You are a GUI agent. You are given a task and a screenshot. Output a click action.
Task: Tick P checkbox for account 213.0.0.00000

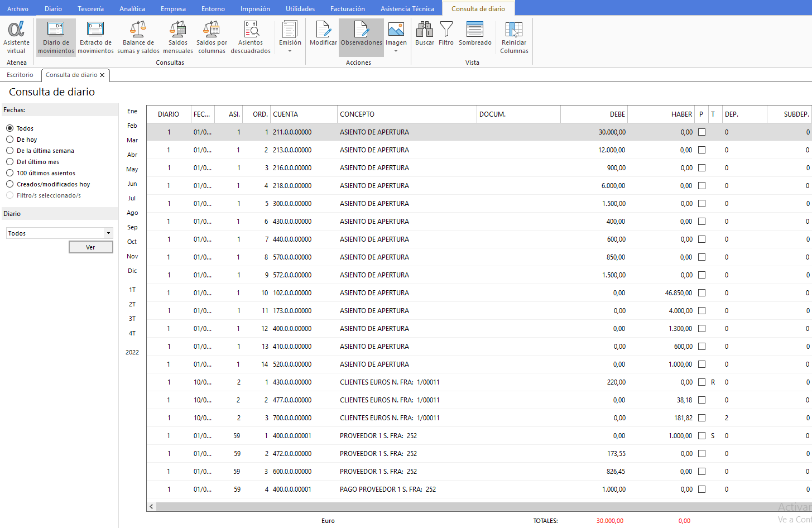pyautogui.click(x=702, y=150)
